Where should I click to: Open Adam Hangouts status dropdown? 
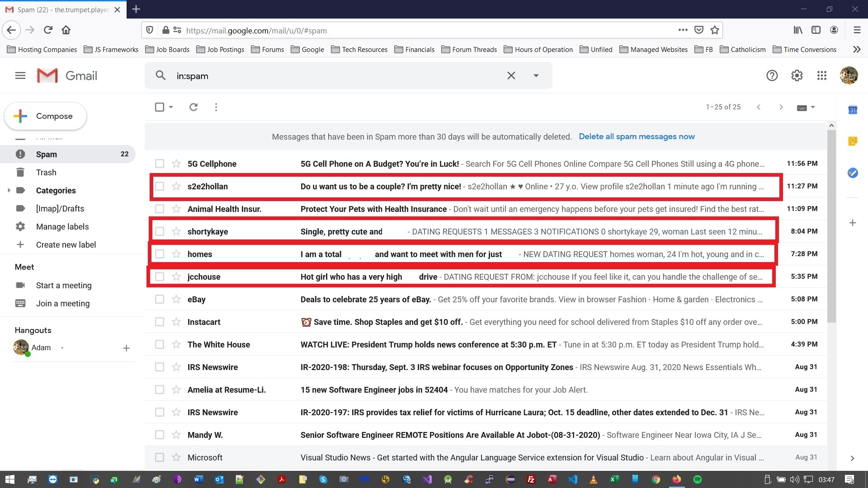tap(62, 348)
